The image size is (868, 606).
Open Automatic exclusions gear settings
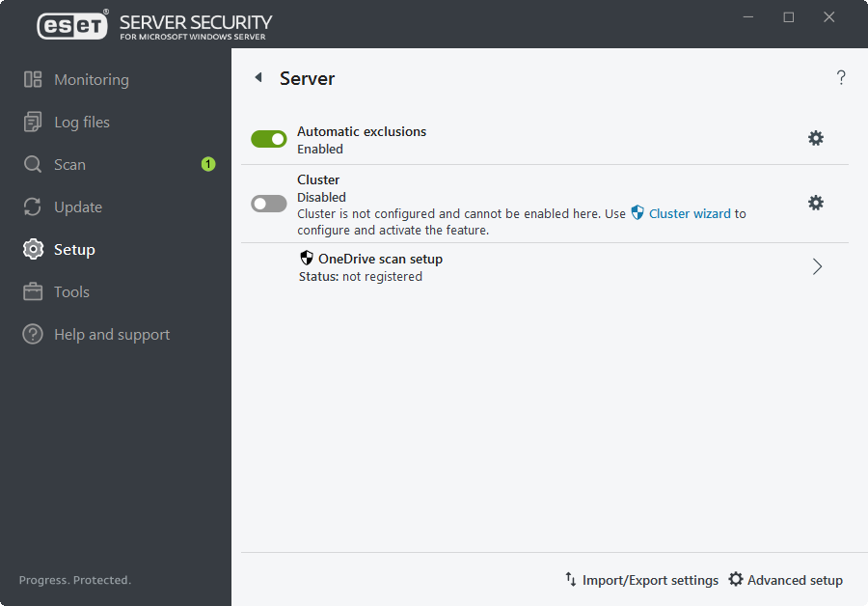(x=816, y=138)
